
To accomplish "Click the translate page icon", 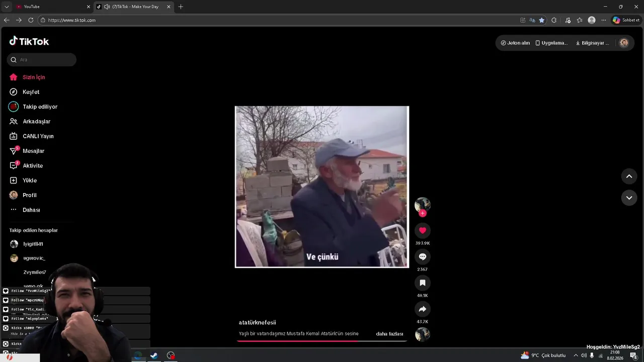I will coord(532,20).
